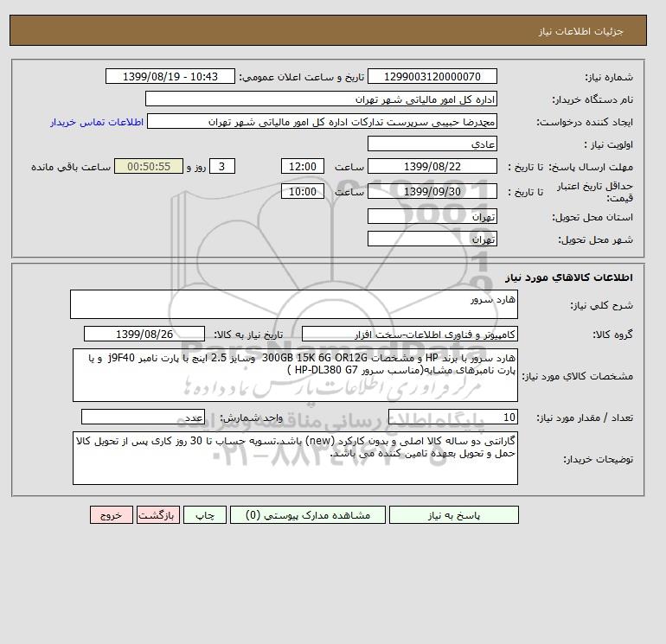Click the جزئیات اطلاعات نیاز header title
The height and width of the screenshot is (644, 666).
pos(581,31)
